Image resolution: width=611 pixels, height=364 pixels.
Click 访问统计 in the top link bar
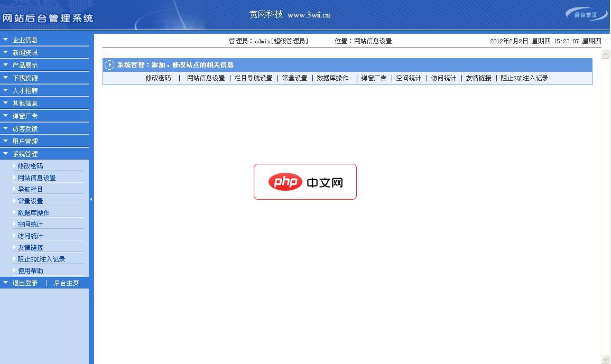coord(443,78)
